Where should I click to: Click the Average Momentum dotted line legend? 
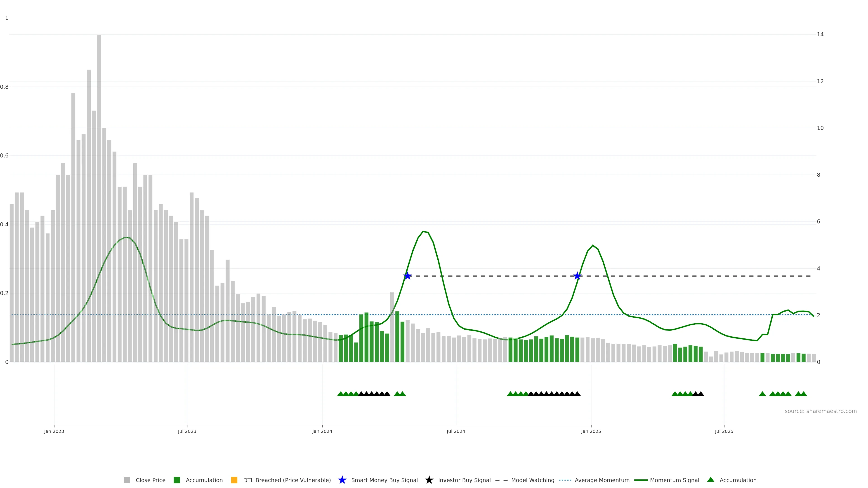pyautogui.click(x=565, y=480)
